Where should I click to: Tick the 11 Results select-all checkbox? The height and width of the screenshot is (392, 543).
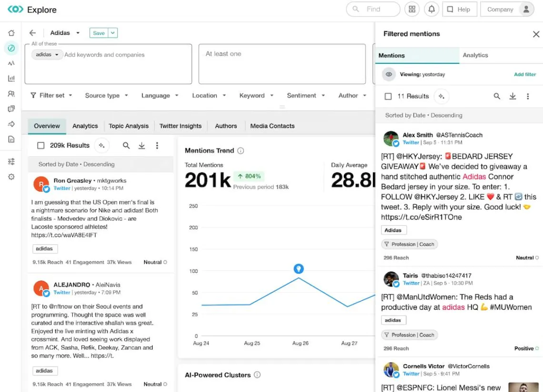click(x=388, y=96)
